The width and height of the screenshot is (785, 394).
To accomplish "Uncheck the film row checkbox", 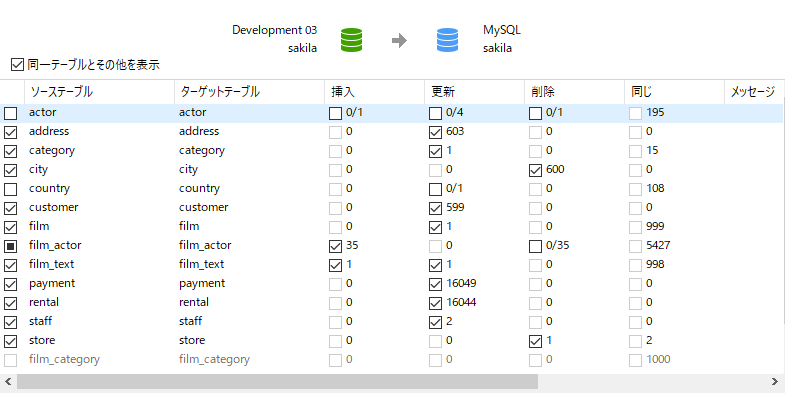I will pos(11,227).
